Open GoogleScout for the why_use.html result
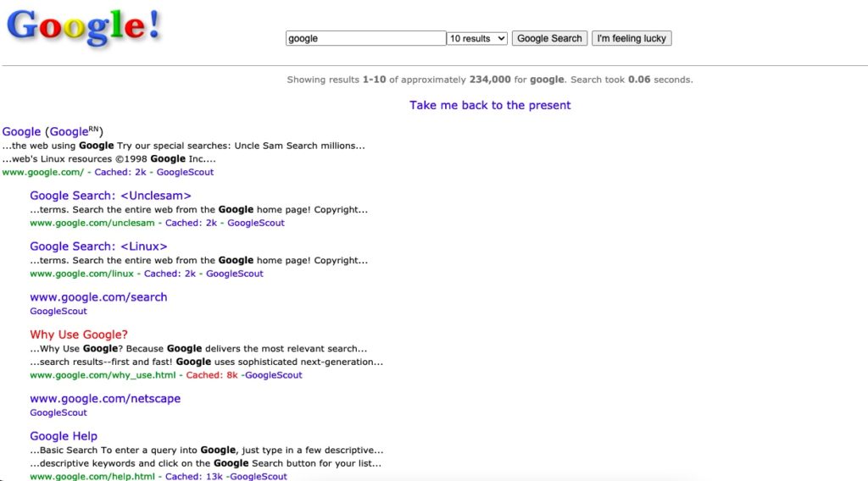This screenshot has height=481, width=868. (274, 375)
